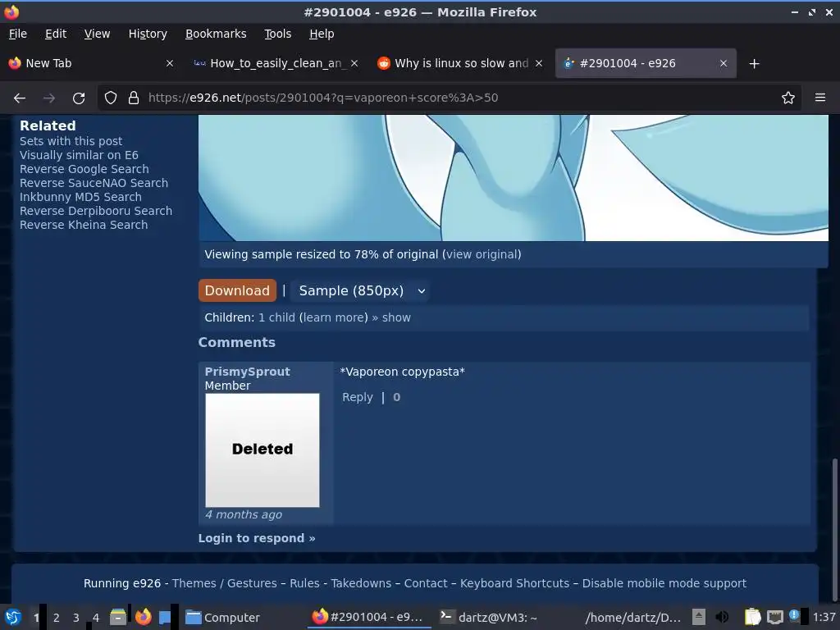Reload the current page

click(79, 98)
